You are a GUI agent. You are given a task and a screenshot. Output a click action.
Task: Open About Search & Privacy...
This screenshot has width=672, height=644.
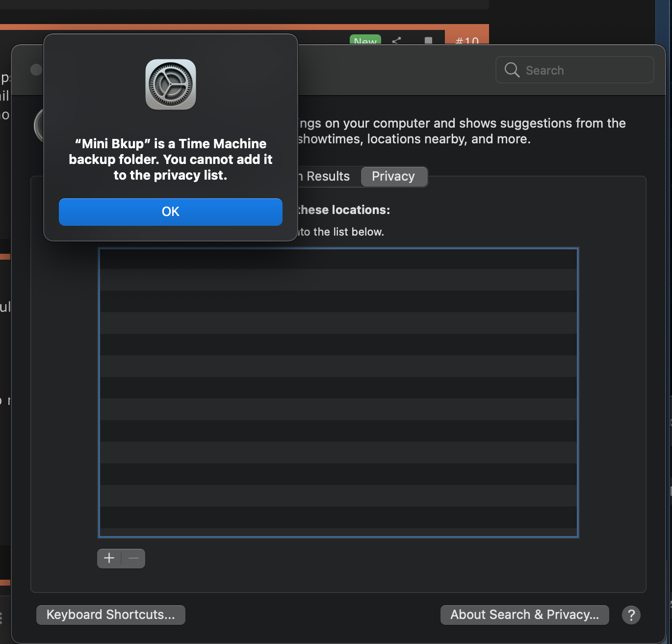[525, 615]
